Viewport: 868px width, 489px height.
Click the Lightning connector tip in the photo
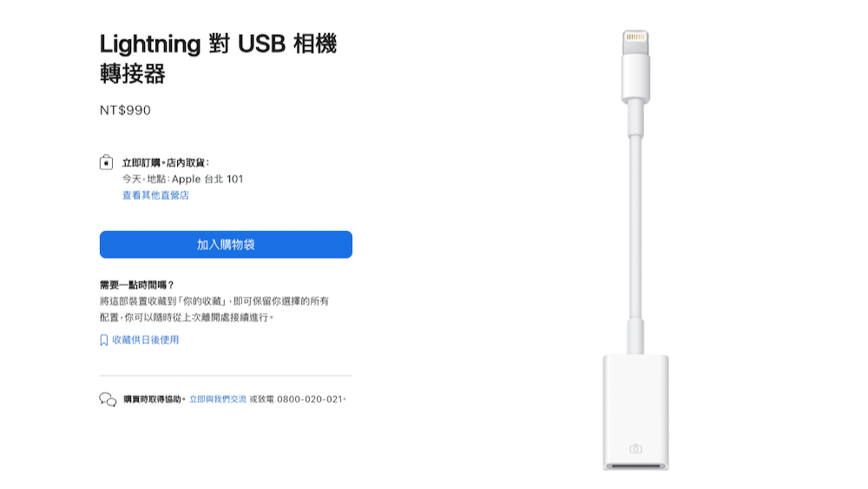(635, 42)
